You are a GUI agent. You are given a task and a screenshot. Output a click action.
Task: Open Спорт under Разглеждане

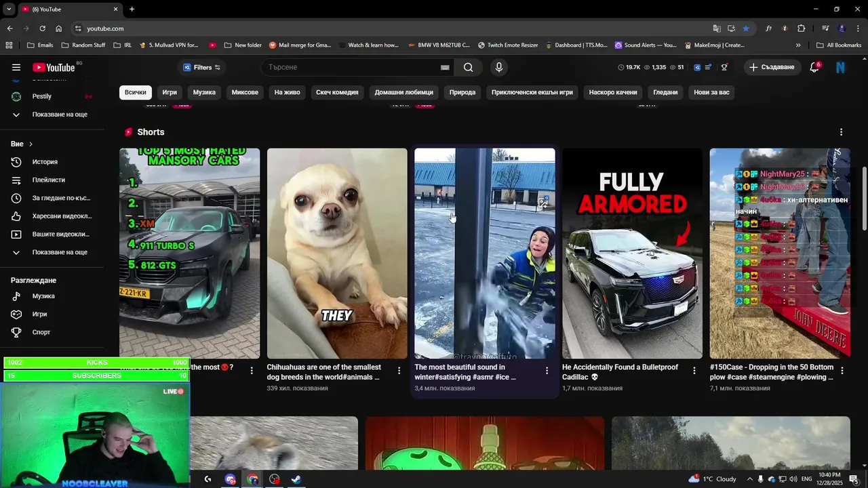[x=53, y=332]
